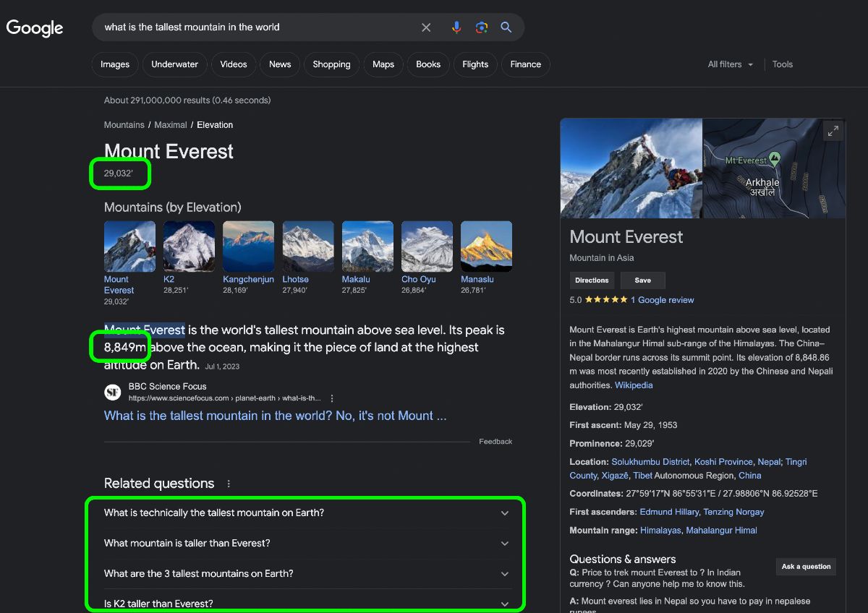
Task: Switch to the Images results tab
Action: click(115, 64)
